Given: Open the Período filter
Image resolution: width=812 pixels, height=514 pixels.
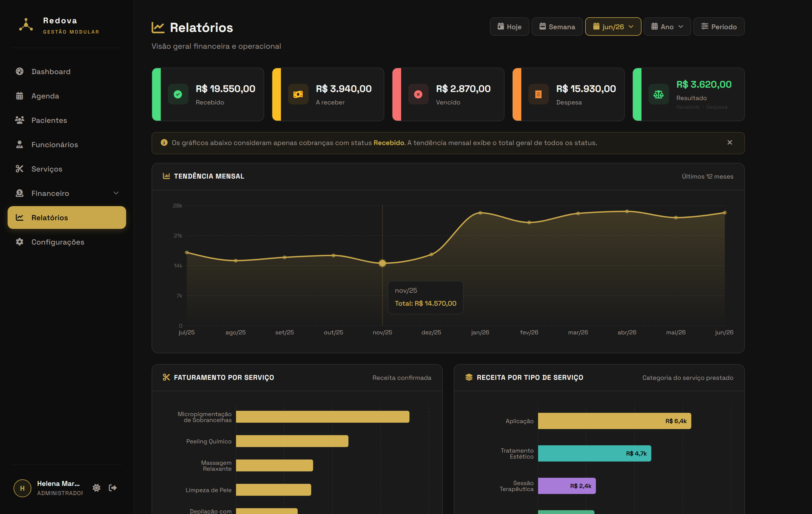Looking at the screenshot, I should coord(719,27).
